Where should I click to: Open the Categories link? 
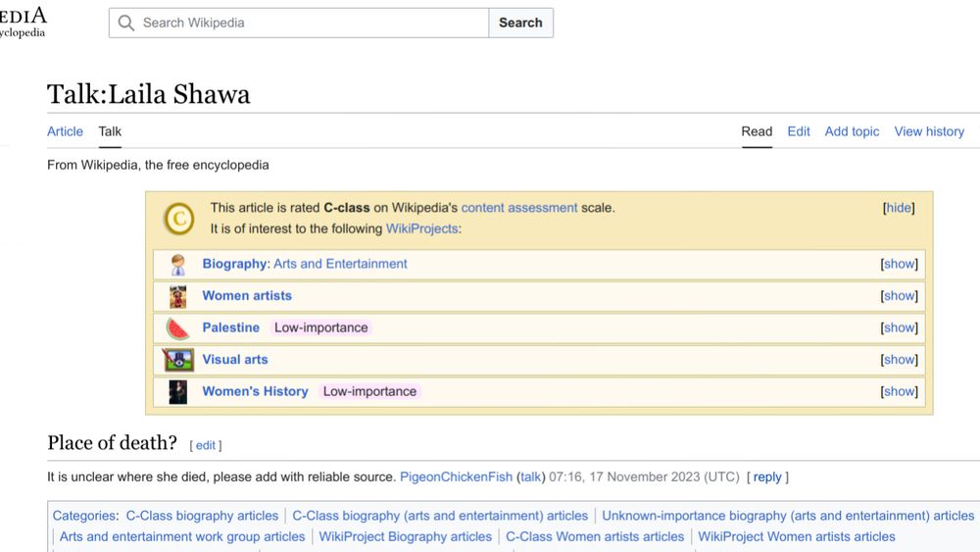(84, 517)
